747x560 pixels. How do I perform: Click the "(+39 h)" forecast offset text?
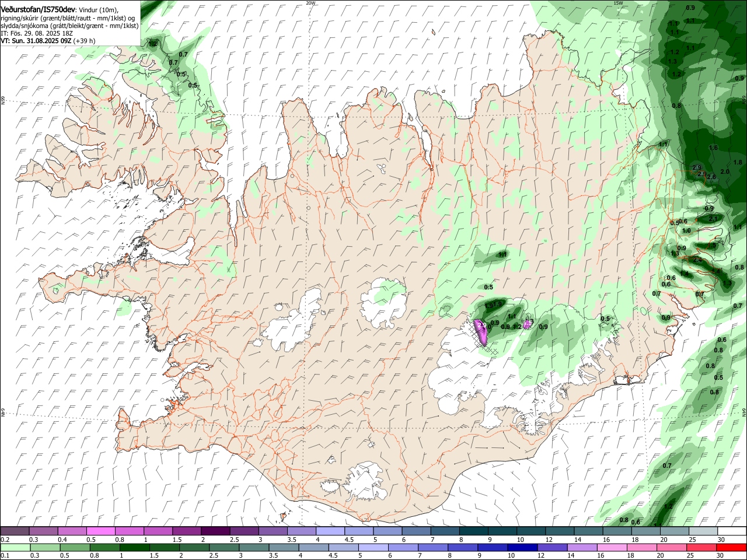point(85,41)
